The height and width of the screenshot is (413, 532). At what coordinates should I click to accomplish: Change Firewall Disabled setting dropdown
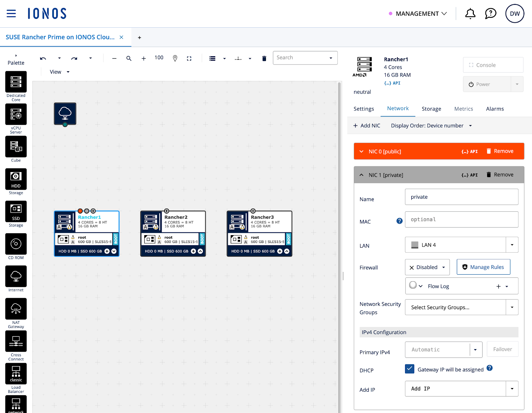click(427, 267)
